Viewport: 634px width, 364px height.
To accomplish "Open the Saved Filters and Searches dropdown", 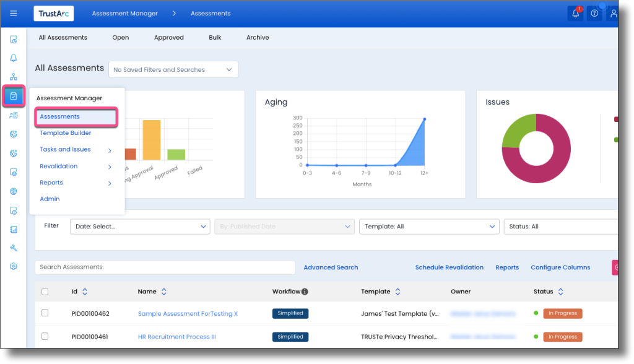I will coord(173,69).
